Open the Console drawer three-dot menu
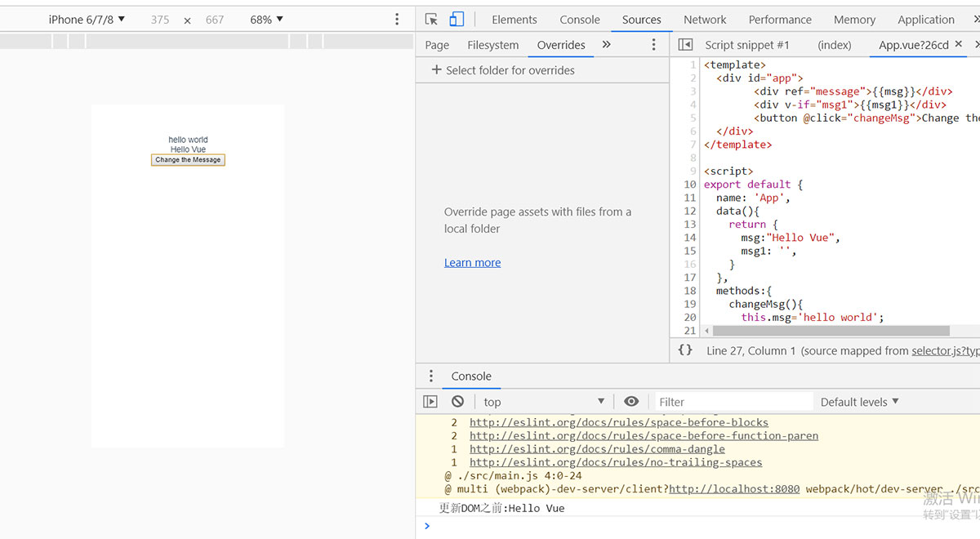The width and height of the screenshot is (980, 539). pos(431,376)
